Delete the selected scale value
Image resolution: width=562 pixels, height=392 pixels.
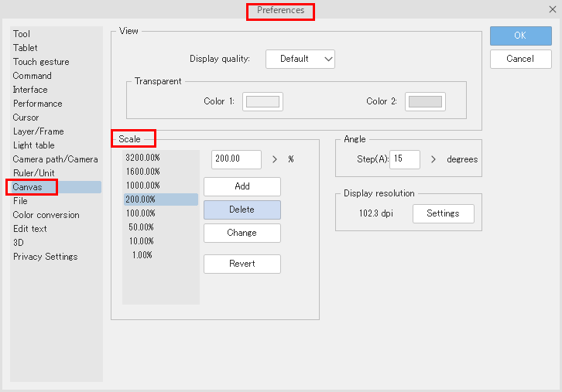pos(242,210)
